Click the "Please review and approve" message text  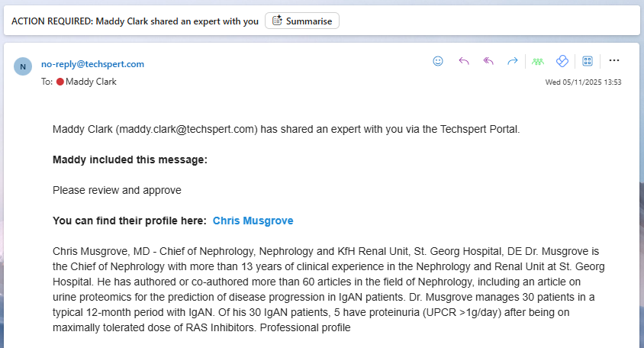pos(117,190)
